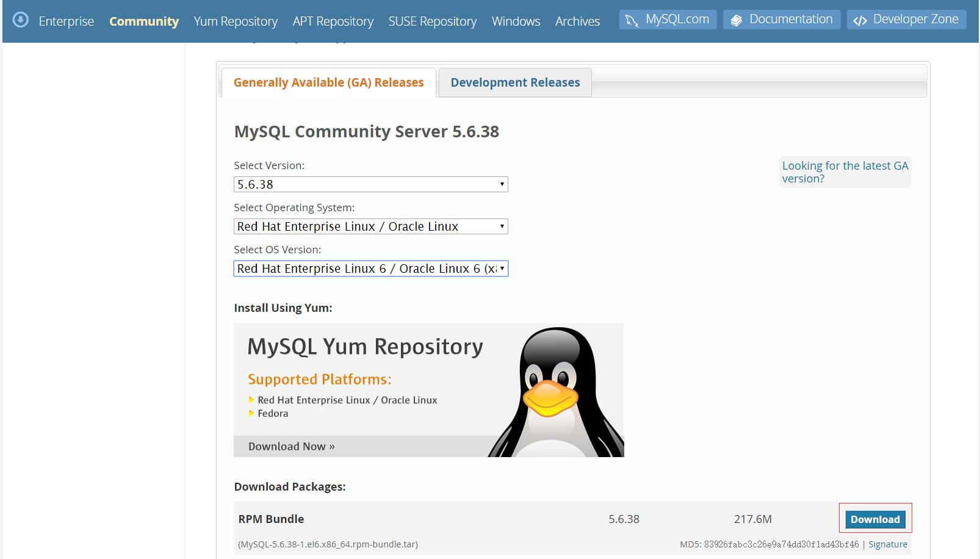Screen dimensions: 980x559
Task: Click Download Now in Yum banner
Action: coord(291,447)
